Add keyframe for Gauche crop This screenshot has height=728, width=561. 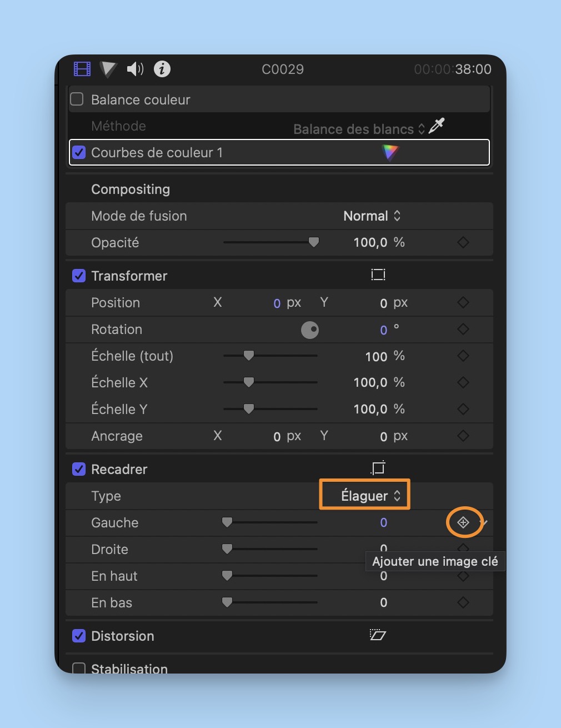pos(463,522)
